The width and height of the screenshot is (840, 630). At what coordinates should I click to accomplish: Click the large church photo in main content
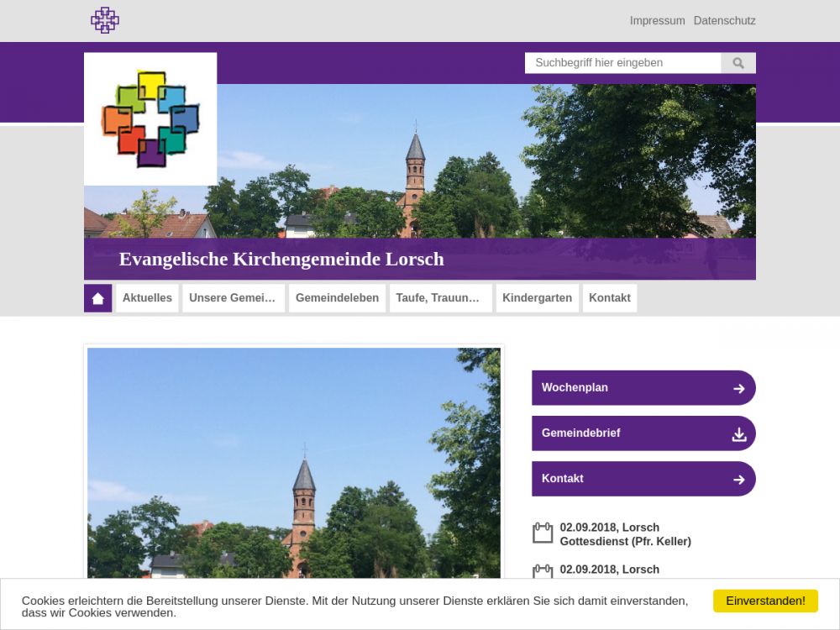pyautogui.click(x=294, y=462)
